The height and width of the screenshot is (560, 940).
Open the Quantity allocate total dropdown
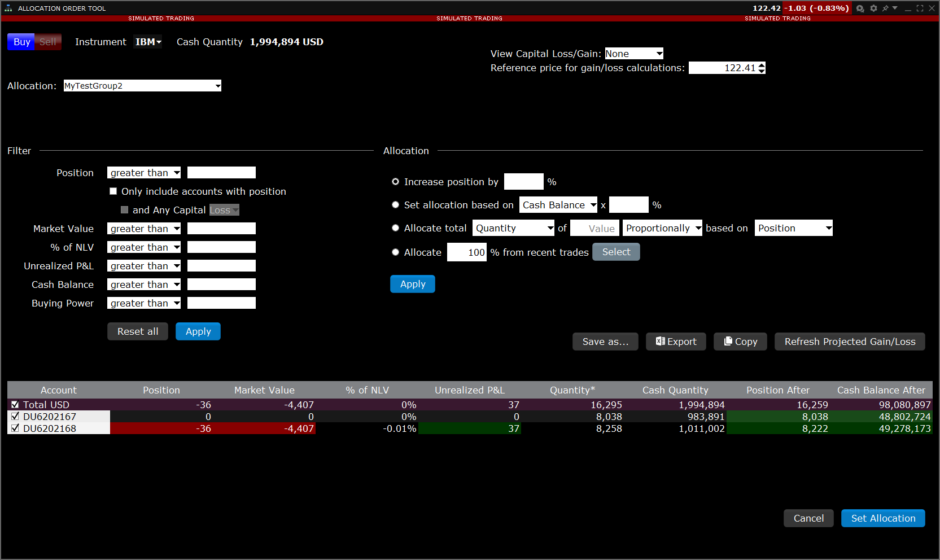(514, 228)
